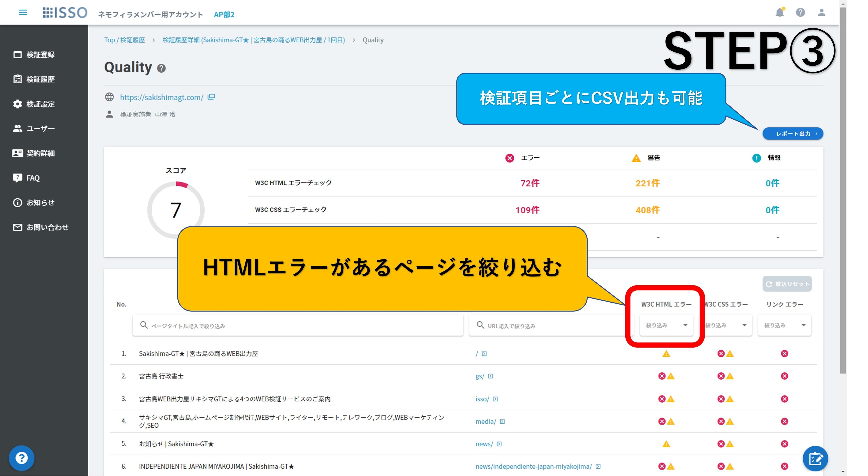Click the page title filter search field
Screen dimensions: 868x476
click(x=298, y=325)
